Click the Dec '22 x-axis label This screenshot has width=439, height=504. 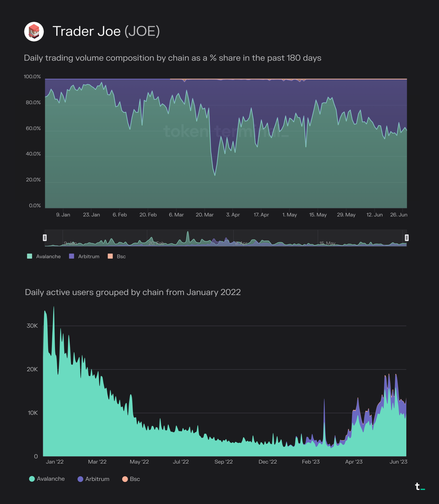[267, 462]
